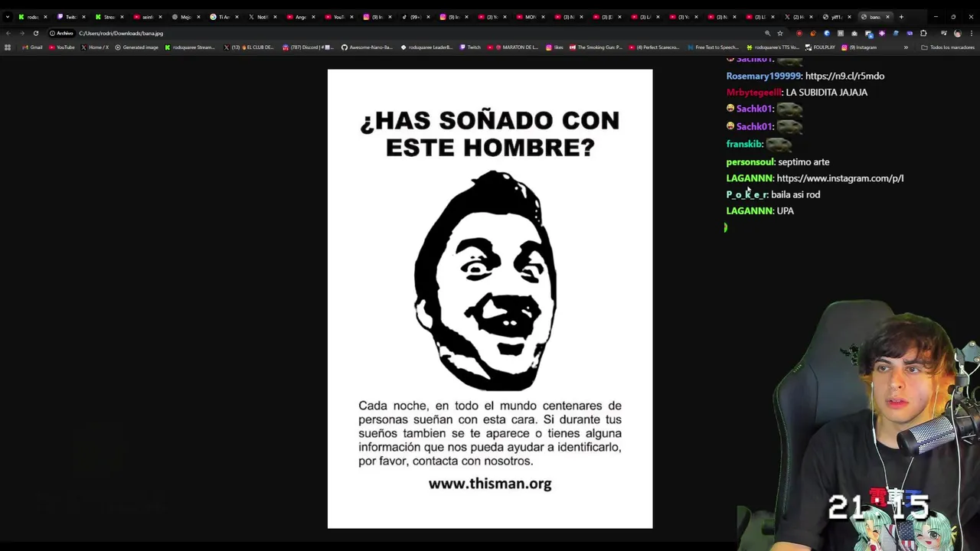Reload the bana.jpg page
980x551 pixels.
[35, 33]
